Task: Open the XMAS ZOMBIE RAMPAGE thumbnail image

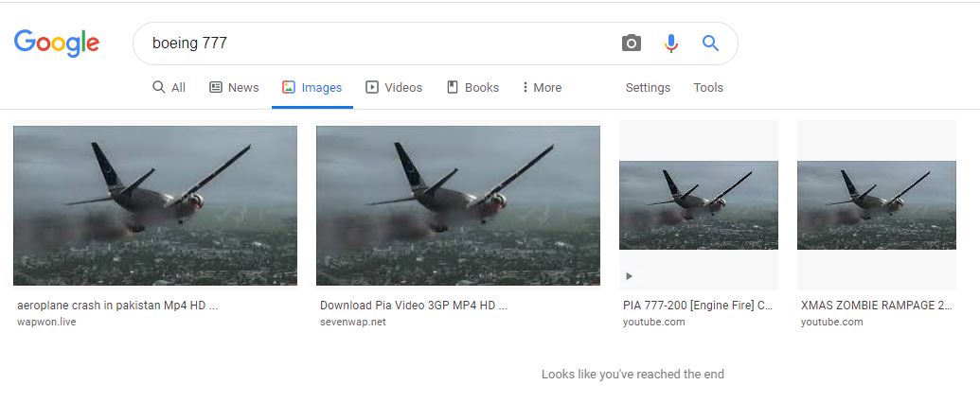Action: coord(876,205)
